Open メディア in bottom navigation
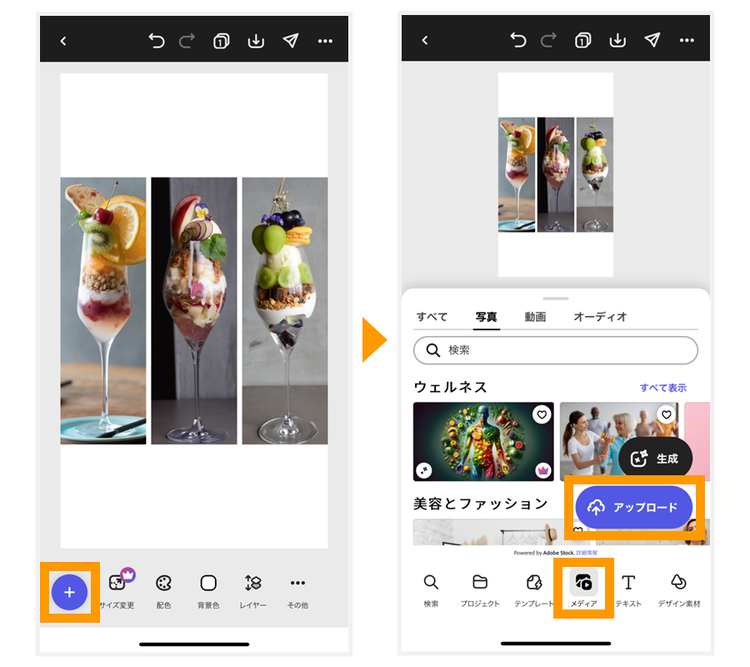Viewport: 750px width, 667px height. 584,590
